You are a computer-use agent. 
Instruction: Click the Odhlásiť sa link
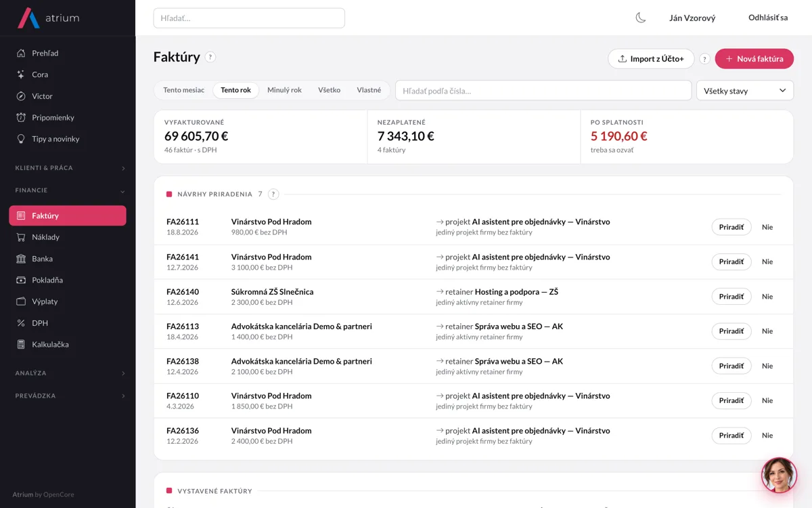coord(768,18)
